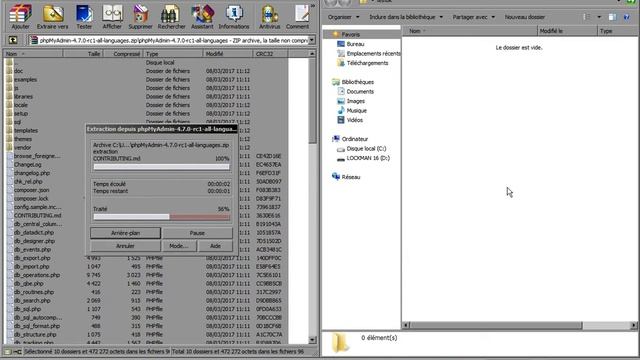
Task: Open the WinRAR archive path dropdown
Action: pyautogui.click(x=312, y=40)
